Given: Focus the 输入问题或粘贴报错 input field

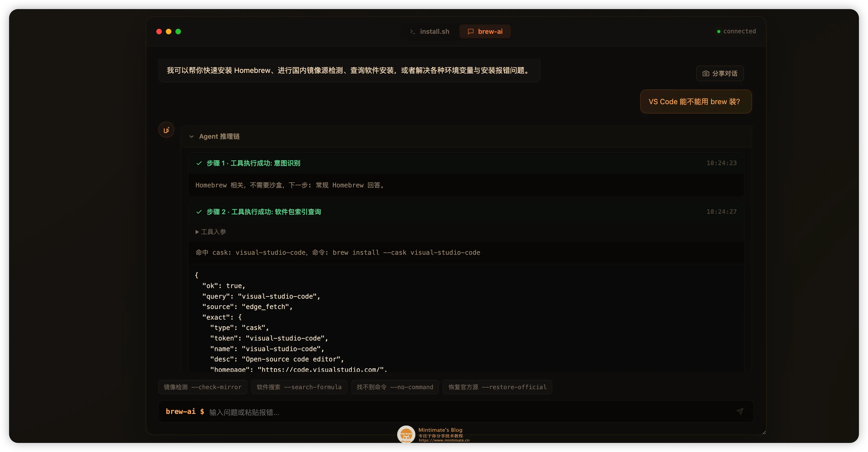Looking at the screenshot, I should (x=470, y=412).
